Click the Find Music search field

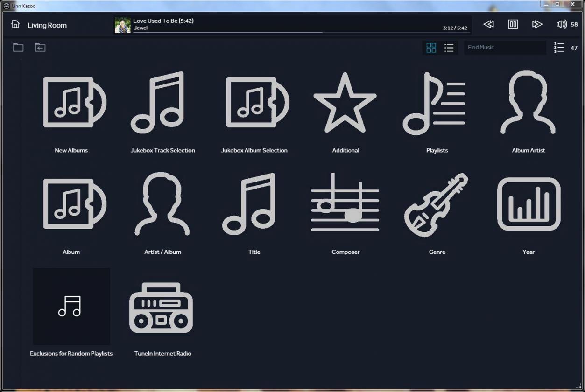point(504,48)
